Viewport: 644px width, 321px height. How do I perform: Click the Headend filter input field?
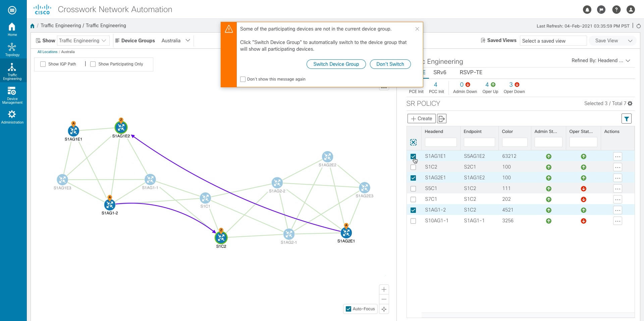coord(441,142)
